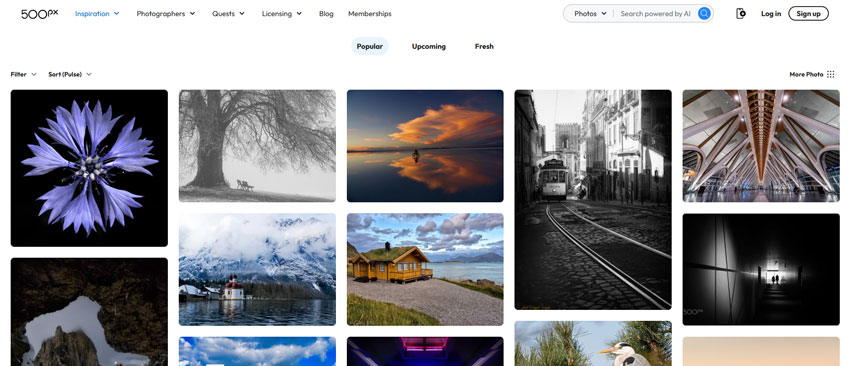Open the snowy mountain lake church photo
This screenshot has width=850, height=366.
(257, 269)
